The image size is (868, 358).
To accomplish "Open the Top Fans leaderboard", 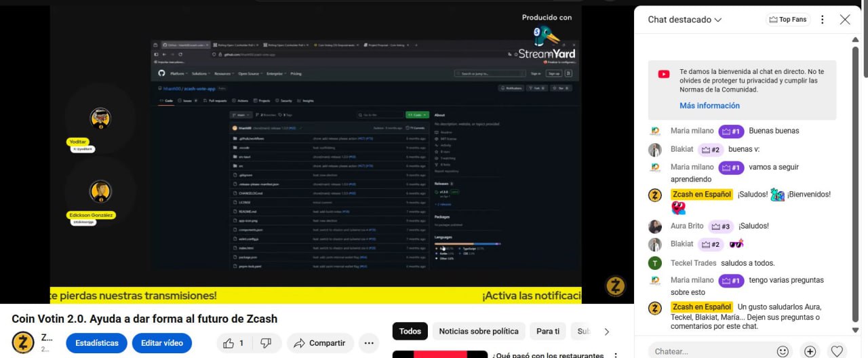I will pyautogui.click(x=787, y=20).
